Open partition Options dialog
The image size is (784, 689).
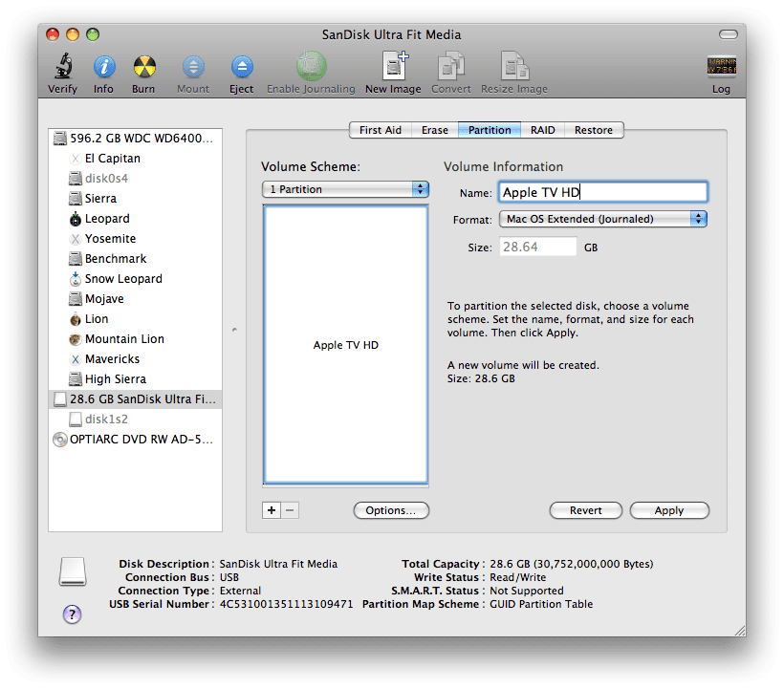point(390,510)
